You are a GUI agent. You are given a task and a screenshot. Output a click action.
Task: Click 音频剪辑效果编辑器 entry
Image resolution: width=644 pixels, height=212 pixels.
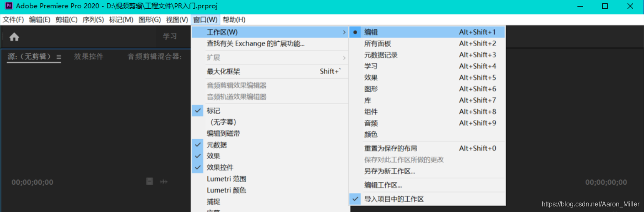[270, 86]
